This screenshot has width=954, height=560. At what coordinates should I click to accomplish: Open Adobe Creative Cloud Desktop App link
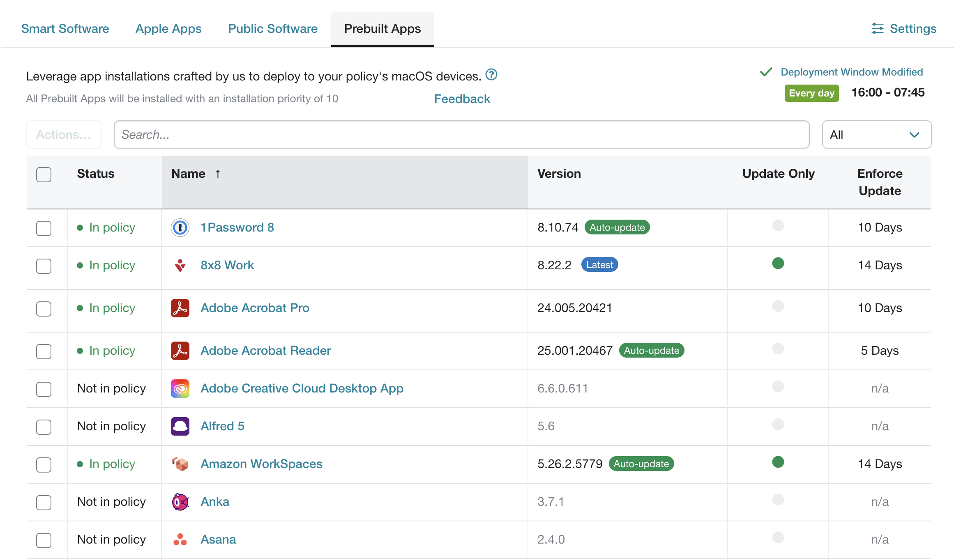point(302,388)
